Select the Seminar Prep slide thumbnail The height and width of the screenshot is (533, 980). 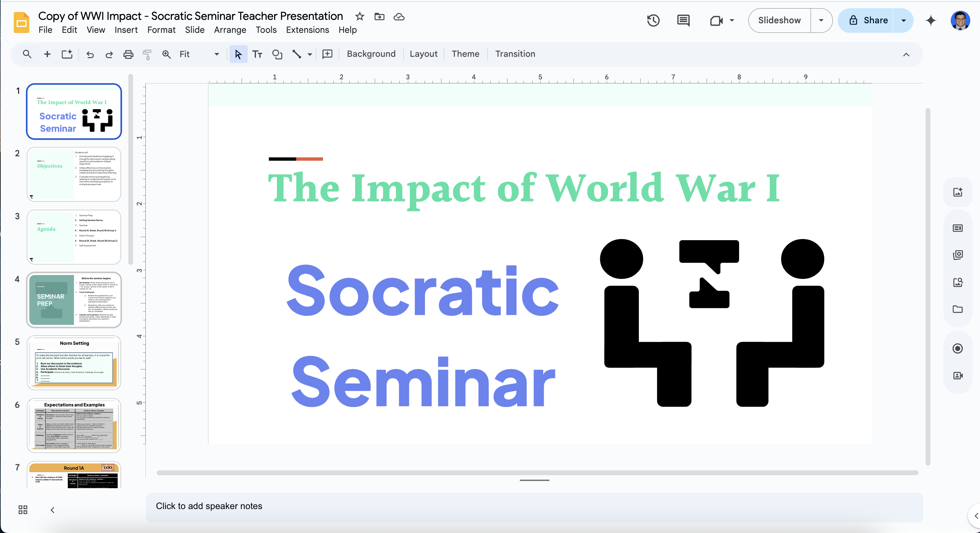[x=74, y=300]
